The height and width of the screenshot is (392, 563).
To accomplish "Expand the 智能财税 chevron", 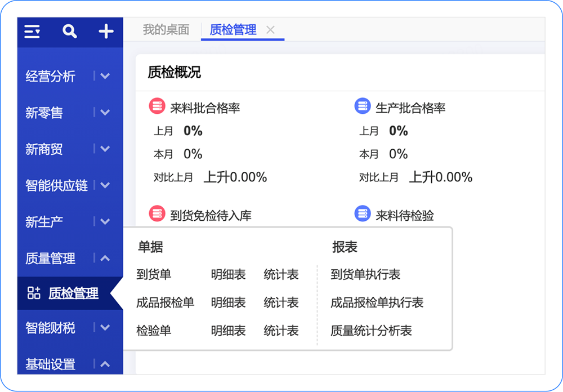I will coord(105,327).
